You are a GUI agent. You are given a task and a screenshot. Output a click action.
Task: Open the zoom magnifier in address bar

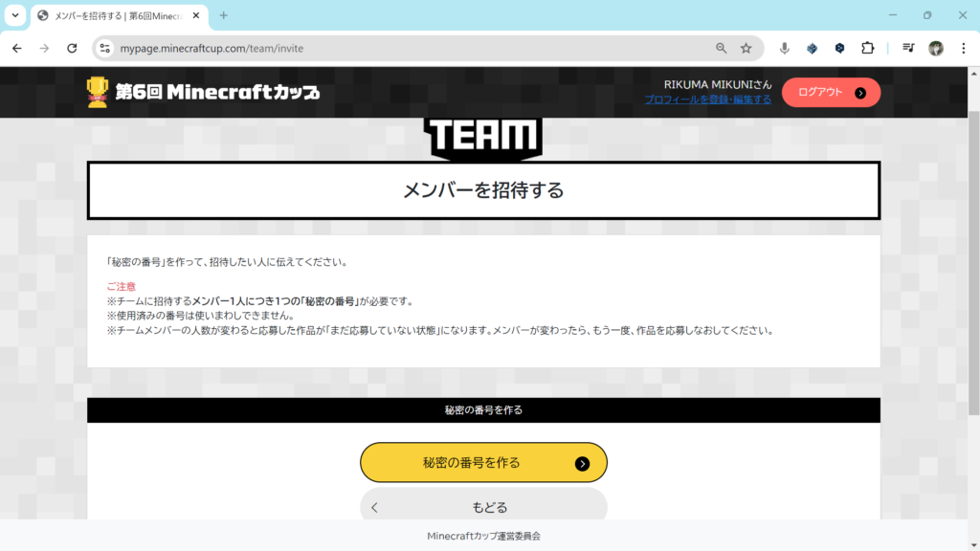pos(722,48)
